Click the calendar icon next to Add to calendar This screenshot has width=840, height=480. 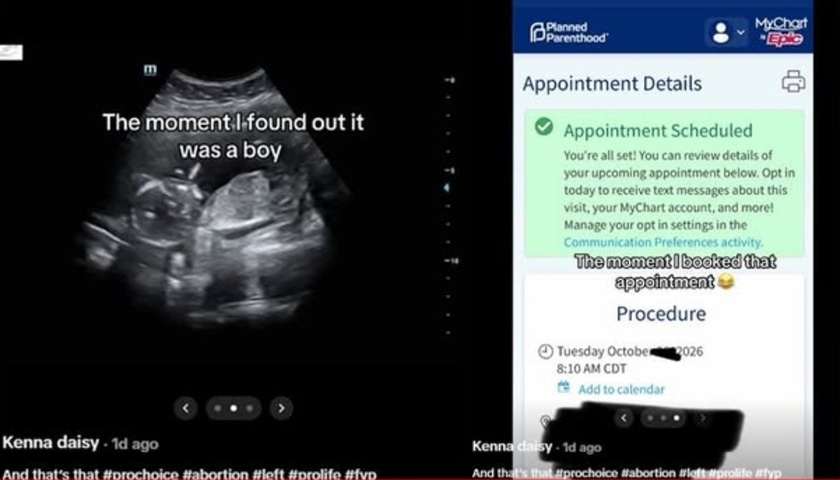[564, 387]
